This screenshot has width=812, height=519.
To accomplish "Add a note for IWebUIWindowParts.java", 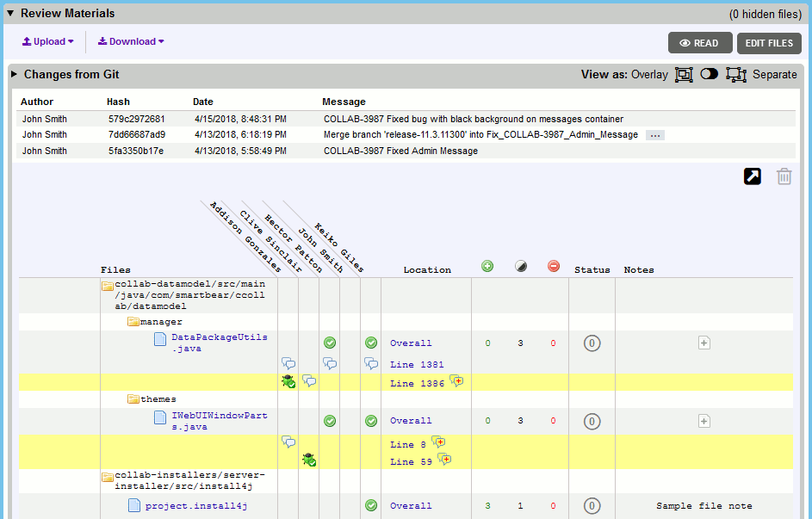I will coord(704,421).
